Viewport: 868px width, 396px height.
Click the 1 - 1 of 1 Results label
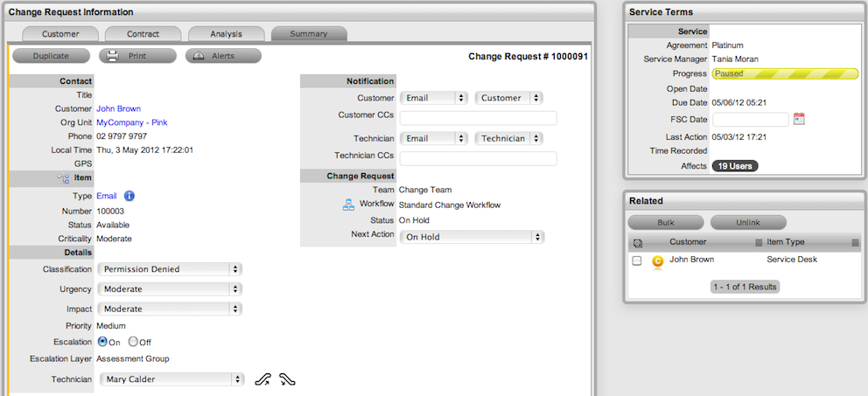click(745, 287)
